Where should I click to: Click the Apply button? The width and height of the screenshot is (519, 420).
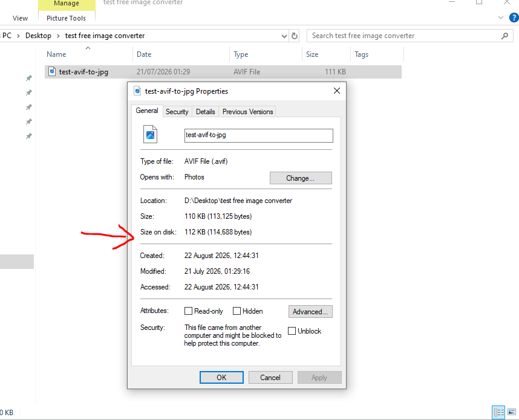click(319, 377)
